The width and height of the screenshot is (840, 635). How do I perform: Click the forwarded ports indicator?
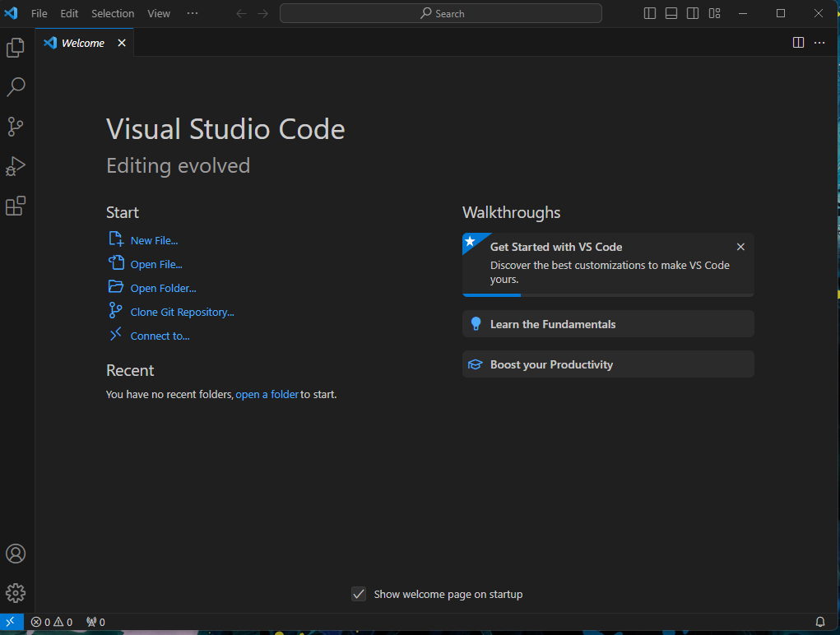tap(96, 622)
